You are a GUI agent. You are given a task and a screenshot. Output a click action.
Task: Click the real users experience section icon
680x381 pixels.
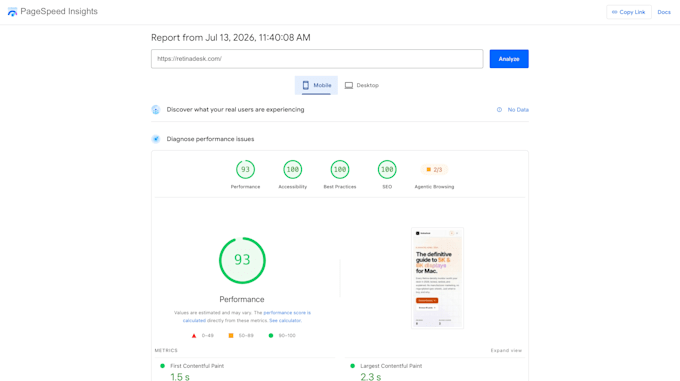pos(156,110)
